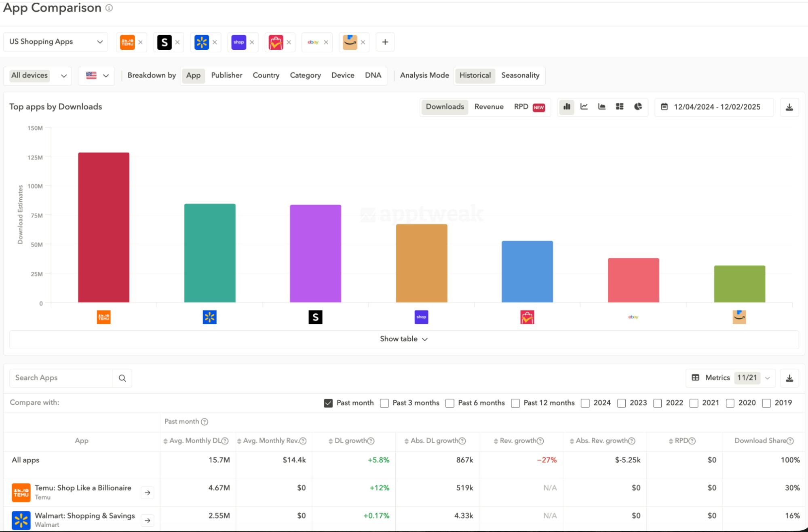808x532 pixels.
Task: Click the Walmart app row arrow button
Action: point(148,520)
